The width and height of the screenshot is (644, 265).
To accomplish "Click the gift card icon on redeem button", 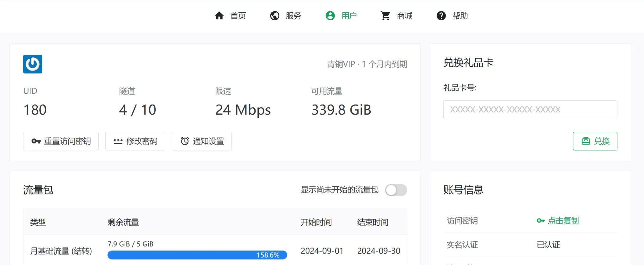I will click(x=586, y=141).
